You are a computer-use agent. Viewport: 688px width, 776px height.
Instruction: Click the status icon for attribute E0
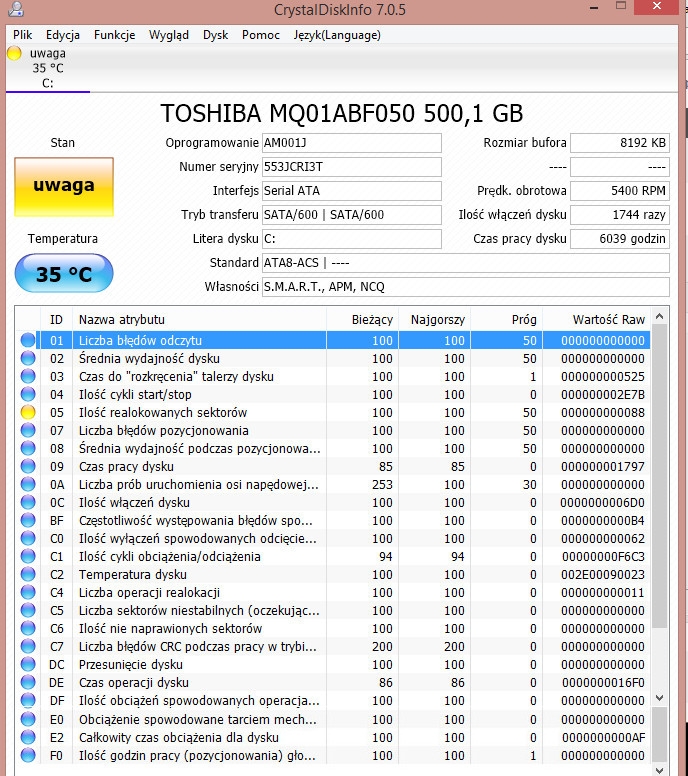tap(28, 719)
